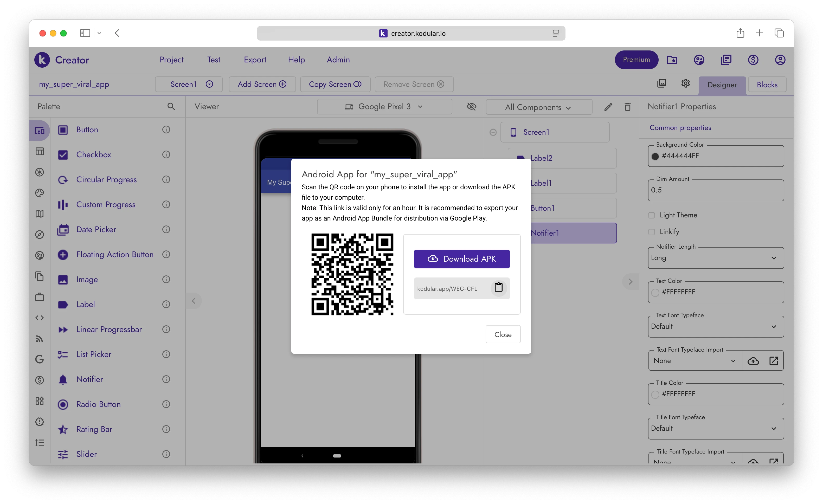Open project settings with the gear icon
The image size is (823, 504).
click(x=685, y=83)
